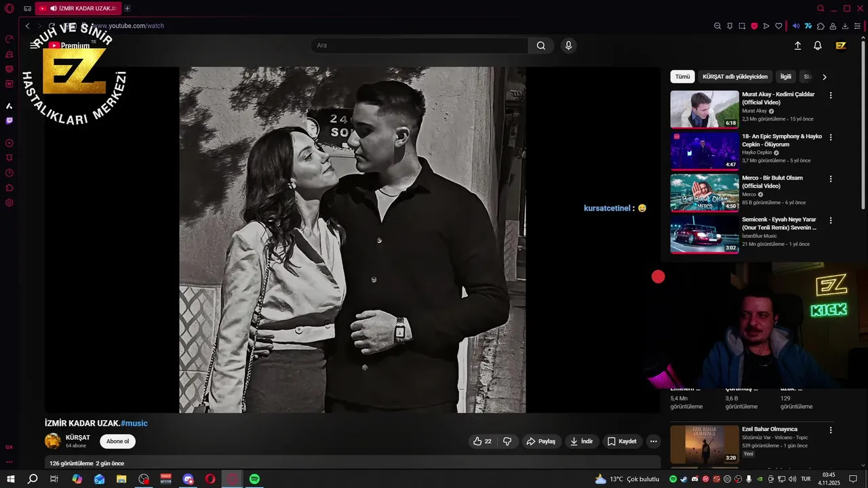
Task: Open 13°C Çok bulutlu weather widget
Action: tap(627, 479)
